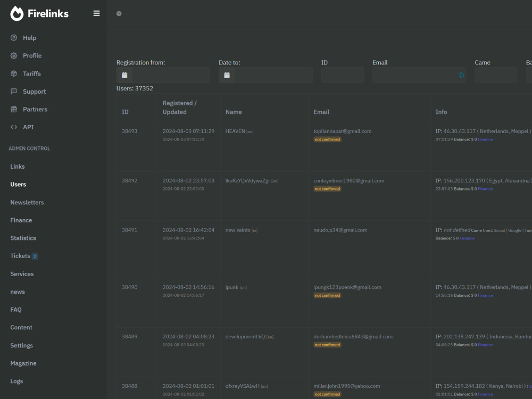
Task: Go to the Tariffs page
Action: click(32, 73)
